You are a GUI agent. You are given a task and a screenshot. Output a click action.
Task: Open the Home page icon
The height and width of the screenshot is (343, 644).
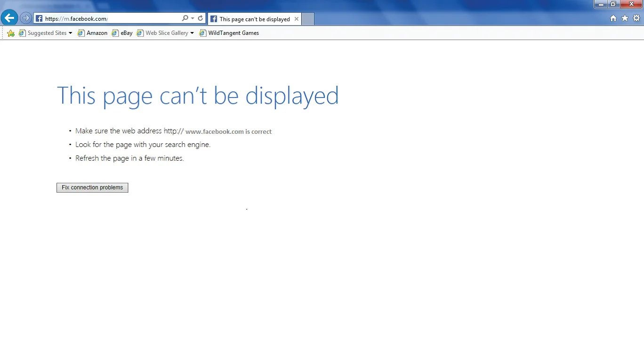(x=613, y=18)
